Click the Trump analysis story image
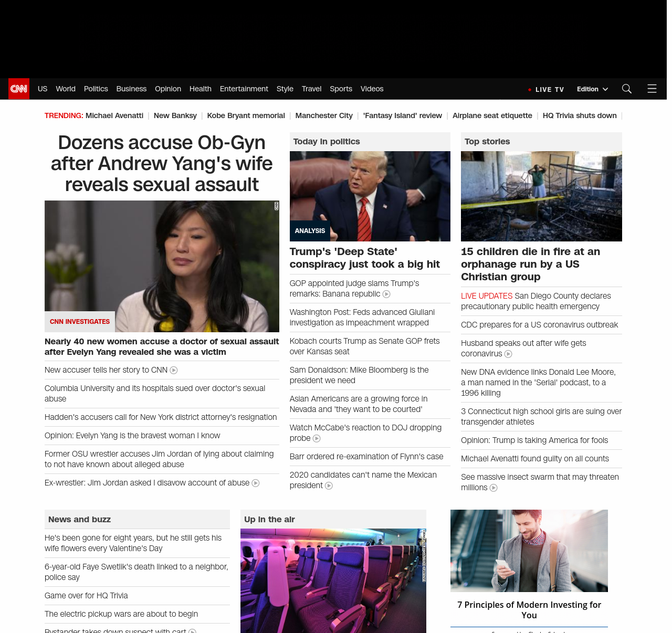The height and width of the screenshot is (633, 672). [370, 196]
